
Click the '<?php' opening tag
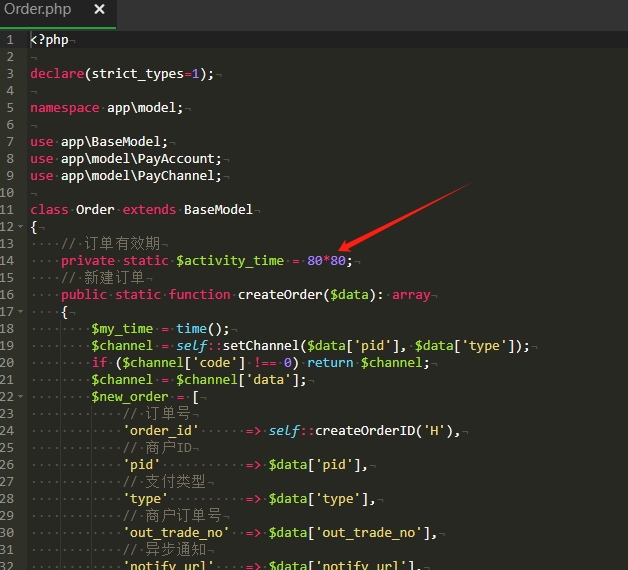[49, 40]
